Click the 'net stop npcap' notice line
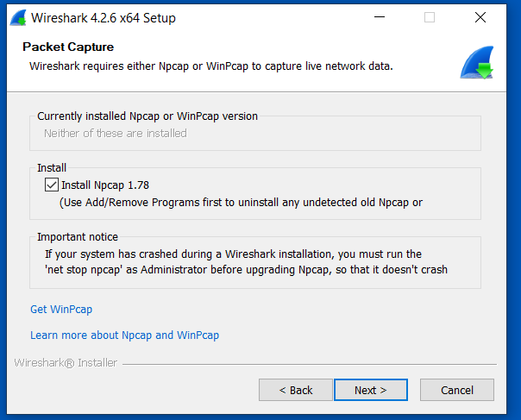 coord(246,270)
